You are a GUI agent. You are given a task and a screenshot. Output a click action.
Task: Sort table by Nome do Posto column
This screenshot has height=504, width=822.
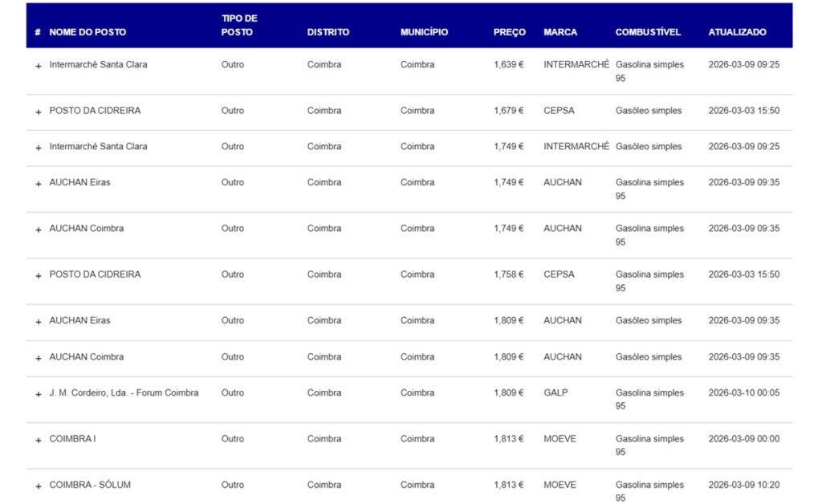pyautogui.click(x=87, y=32)
